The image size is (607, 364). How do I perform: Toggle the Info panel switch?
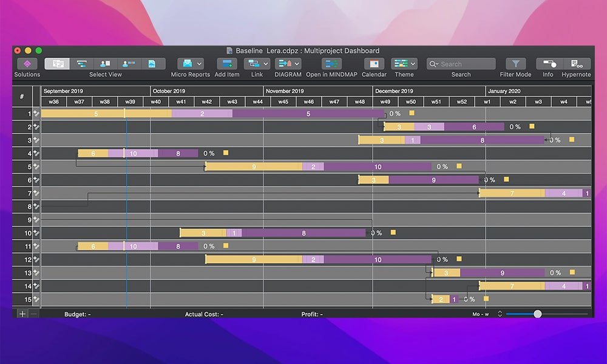tap(549, 64)
